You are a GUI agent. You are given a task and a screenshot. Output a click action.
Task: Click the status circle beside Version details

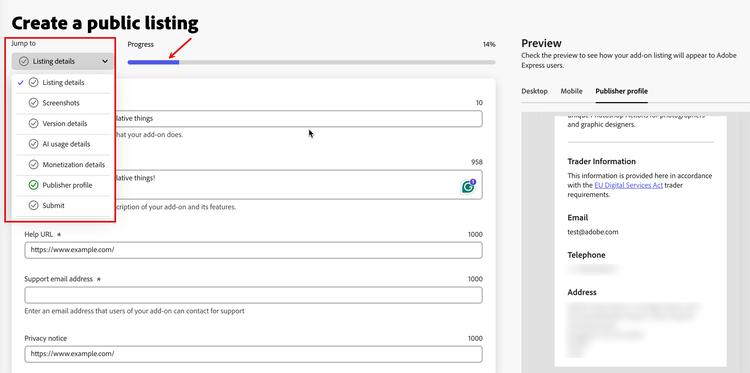[x=33, y=123]
